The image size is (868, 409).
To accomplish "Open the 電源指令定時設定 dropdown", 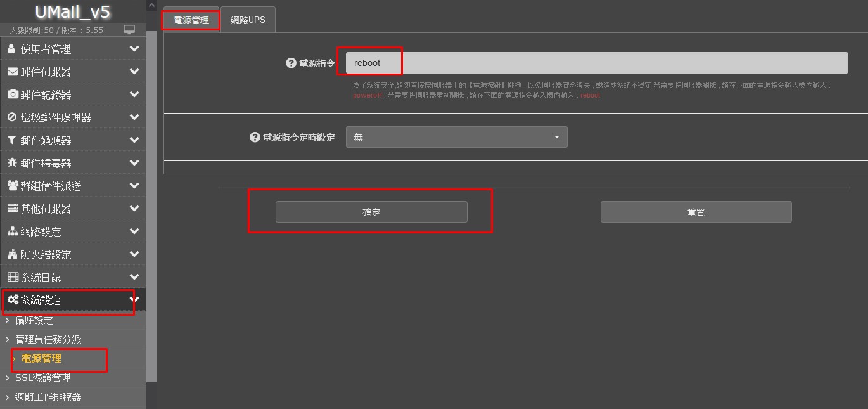I will (456, 137).
